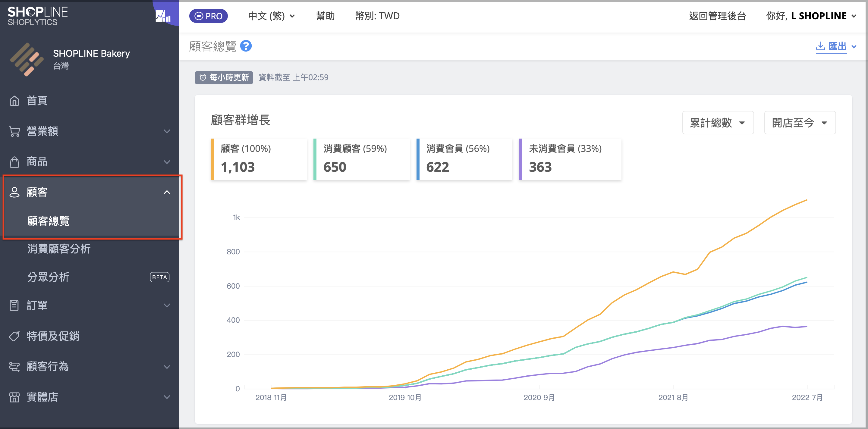
Task: Click the crown icon in PRO badge
Action: [199, 16]
